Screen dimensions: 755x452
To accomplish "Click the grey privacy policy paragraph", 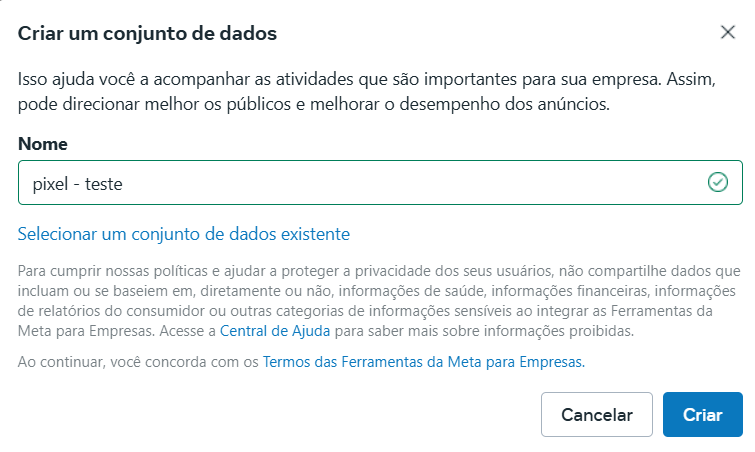I will tap(379, 301).
